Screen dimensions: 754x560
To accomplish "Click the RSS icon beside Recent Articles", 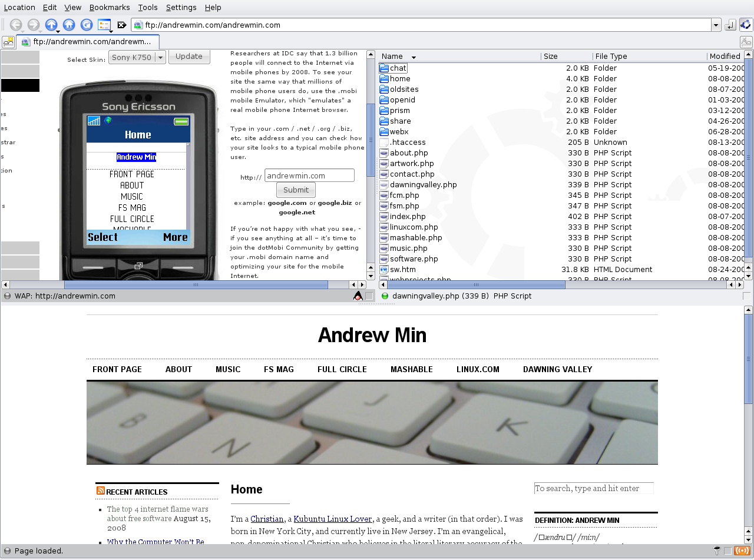I will 101,491.
